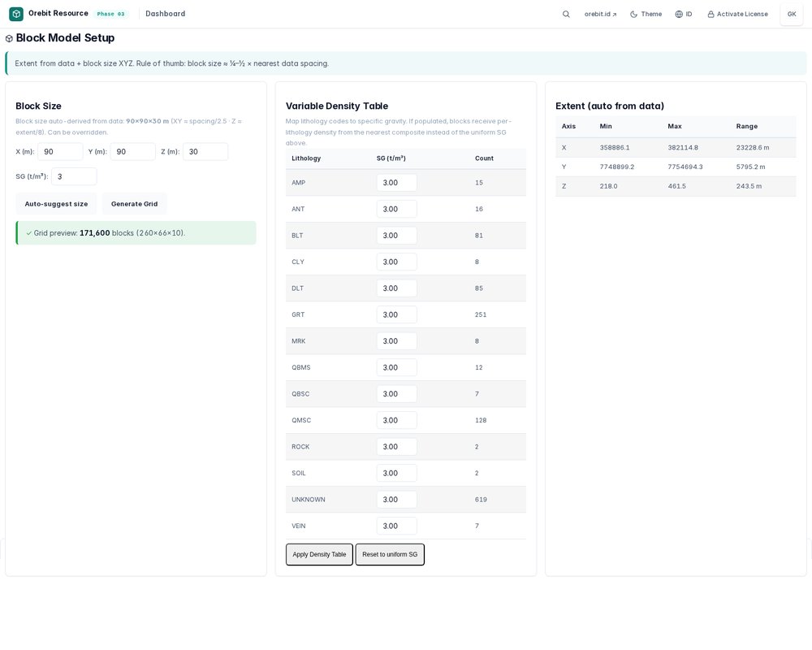Image resolution: width=812 pixels, height=650 pixels.
Task: Click Z axis min value 218.0
Action: [608, 186]
